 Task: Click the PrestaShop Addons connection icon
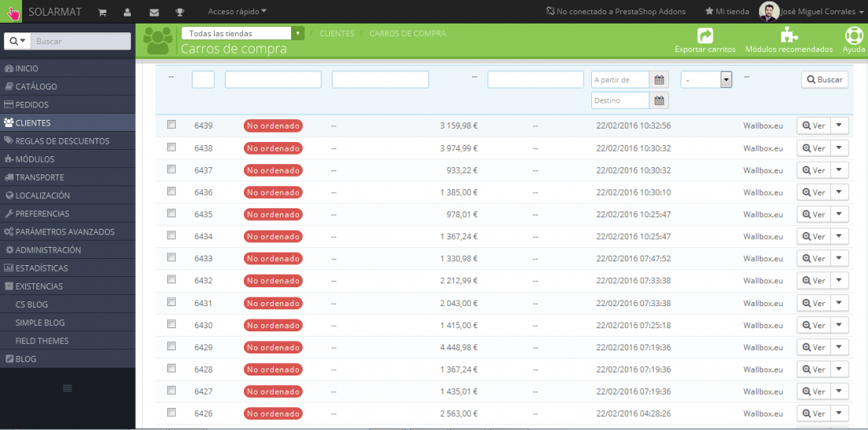click(550, 11)
